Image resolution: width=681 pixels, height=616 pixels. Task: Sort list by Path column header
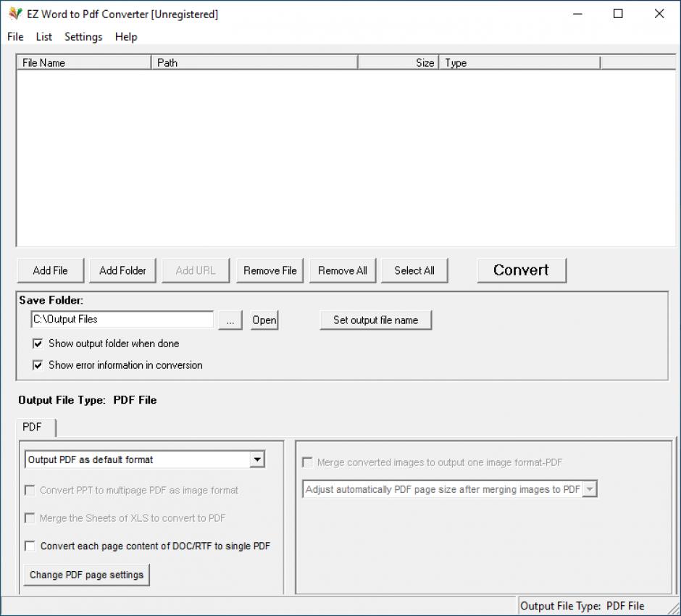tap(254, 62)
